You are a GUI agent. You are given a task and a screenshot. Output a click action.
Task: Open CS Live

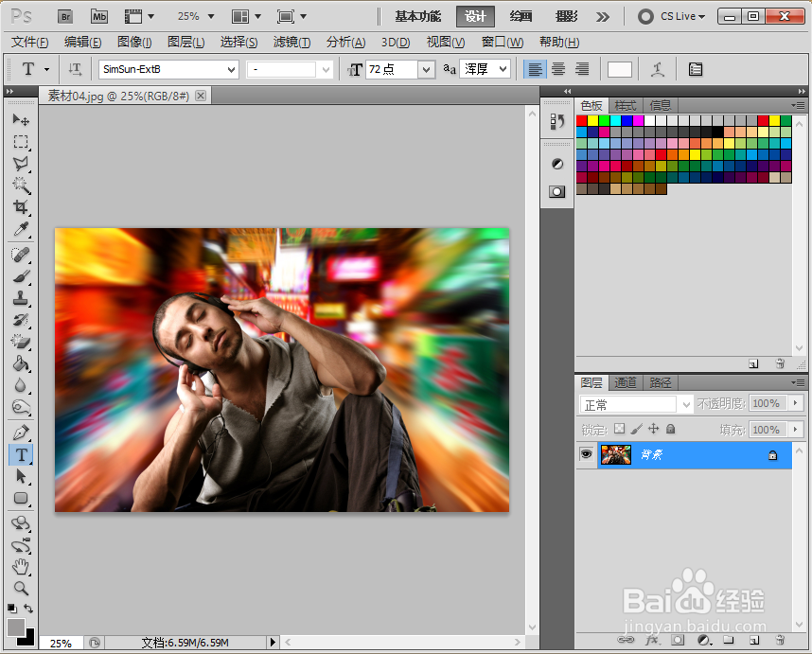click(x=672, y=17)
